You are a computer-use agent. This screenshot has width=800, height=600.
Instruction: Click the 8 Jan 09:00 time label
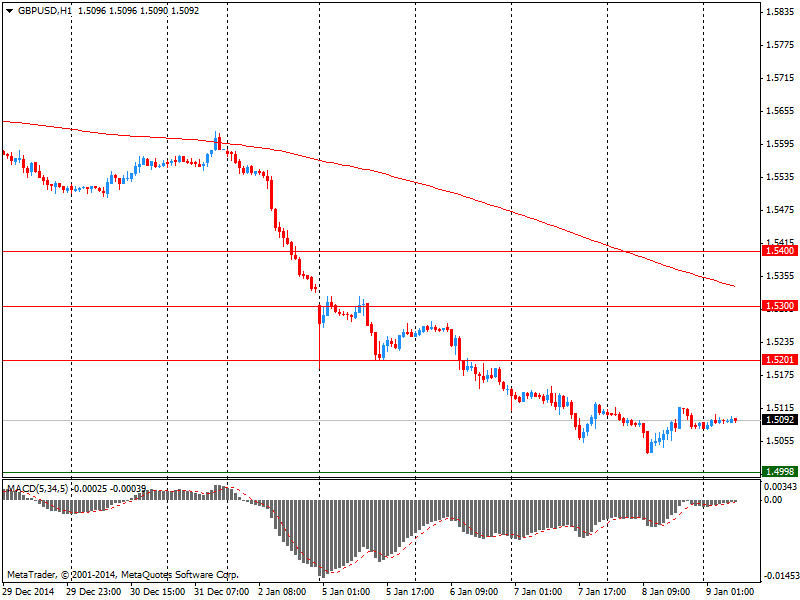pyautogui.click(x=666, y=592)
